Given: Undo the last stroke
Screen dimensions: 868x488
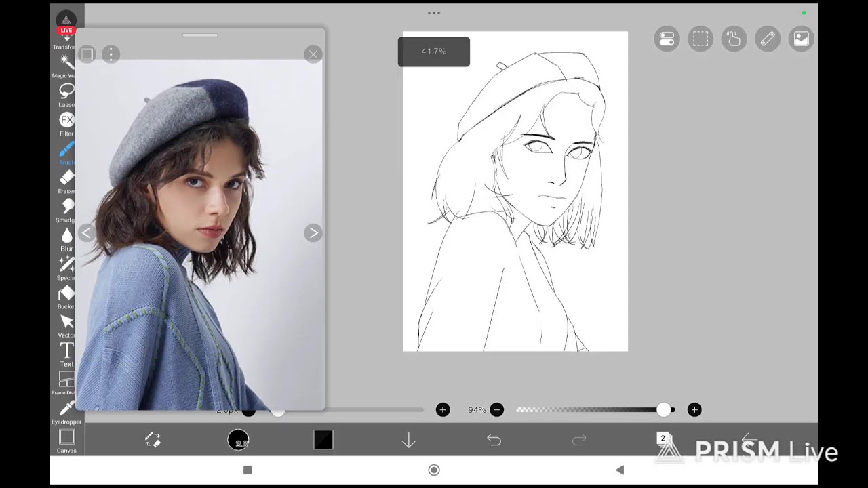Looking at the screenshot, I should pos(494,441).
